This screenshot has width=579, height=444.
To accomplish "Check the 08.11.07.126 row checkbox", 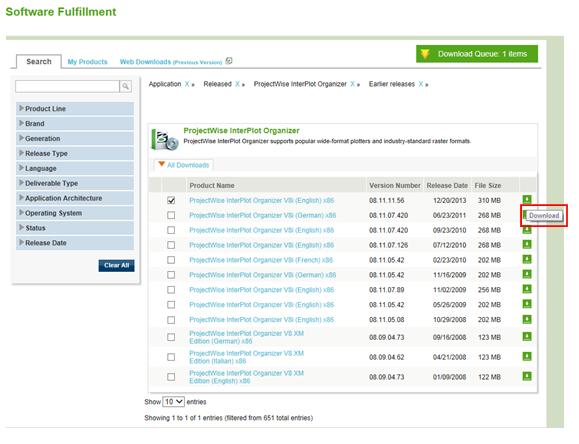I will pyautogui.click(x=171, y=245).
